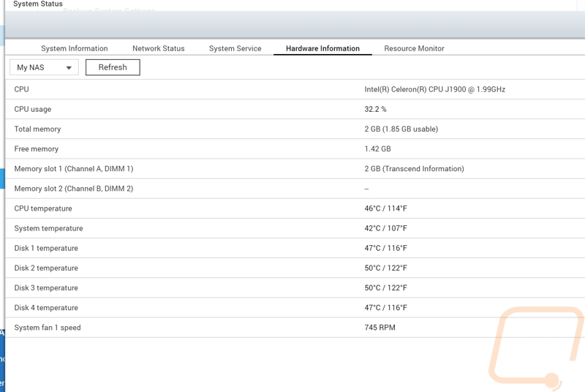Go to the Resource Monitor tab
The height and width of the screenshot is (392, 585).
click(x=414, y=48)
